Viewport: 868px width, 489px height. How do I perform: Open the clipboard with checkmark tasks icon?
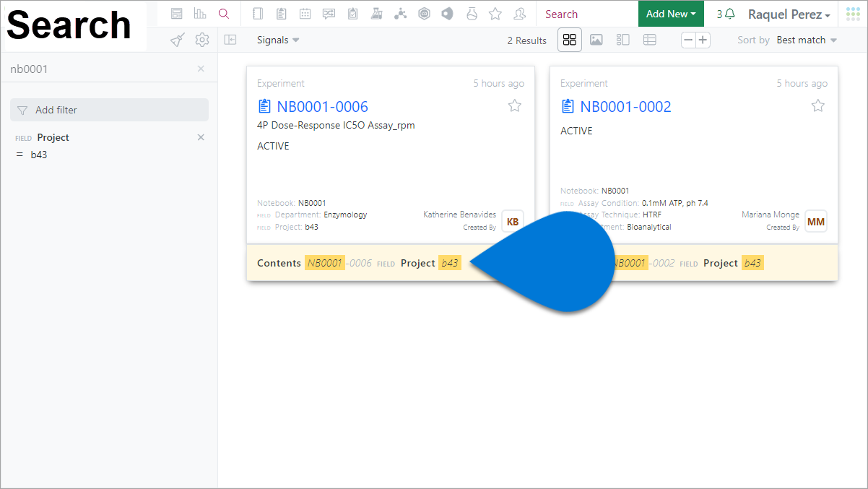[352, 14]
